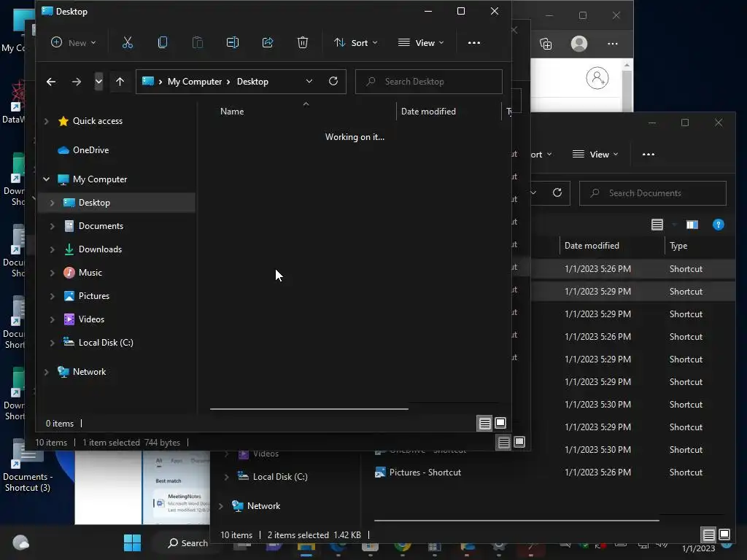Go back using the left arrow in Desktop window

click(x=51, y=82)
